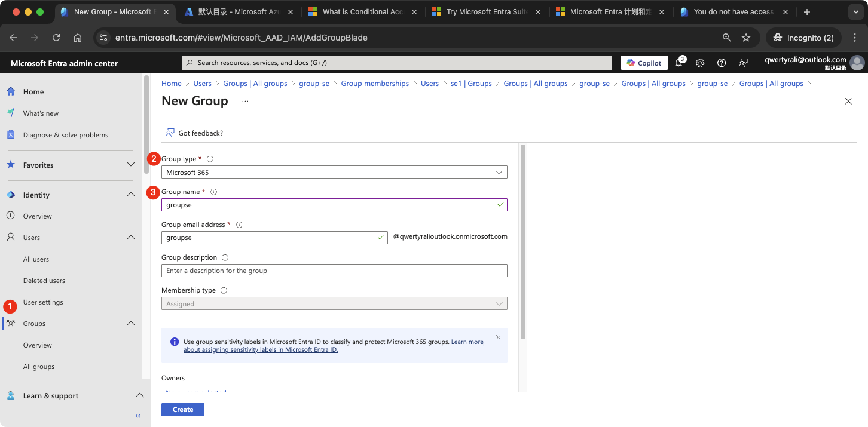This screenshot has height=427, width=868.
Task: Click info icon beside Group email address
Action: click(239, 225)
